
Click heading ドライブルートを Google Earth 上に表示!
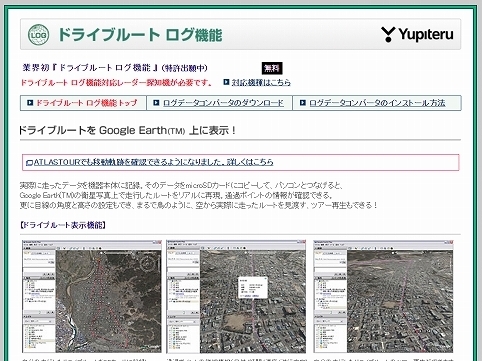coord(127,130)
